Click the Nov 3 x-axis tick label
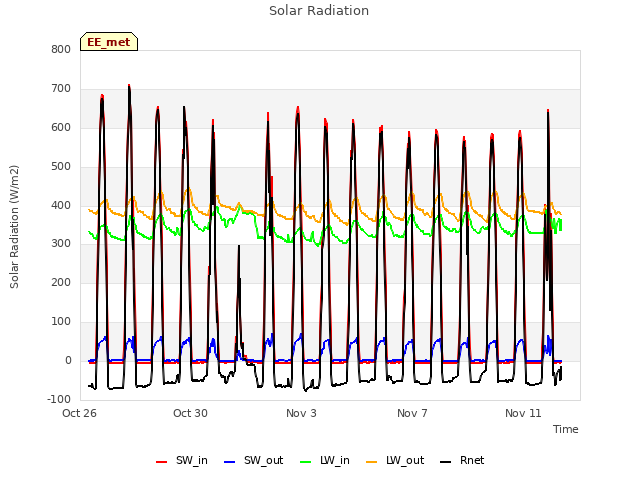640x480 pixels. click(301, 413)
